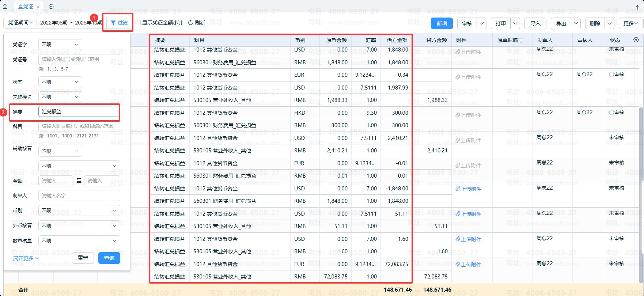Click the first row's 上传附件 paperclip icon

click(x=458, y=52)
